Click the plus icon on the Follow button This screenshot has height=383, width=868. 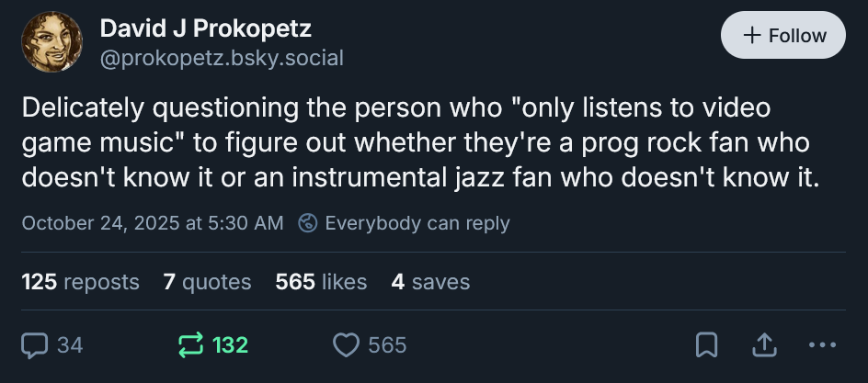pyautogui.click(x=752, y=36)
